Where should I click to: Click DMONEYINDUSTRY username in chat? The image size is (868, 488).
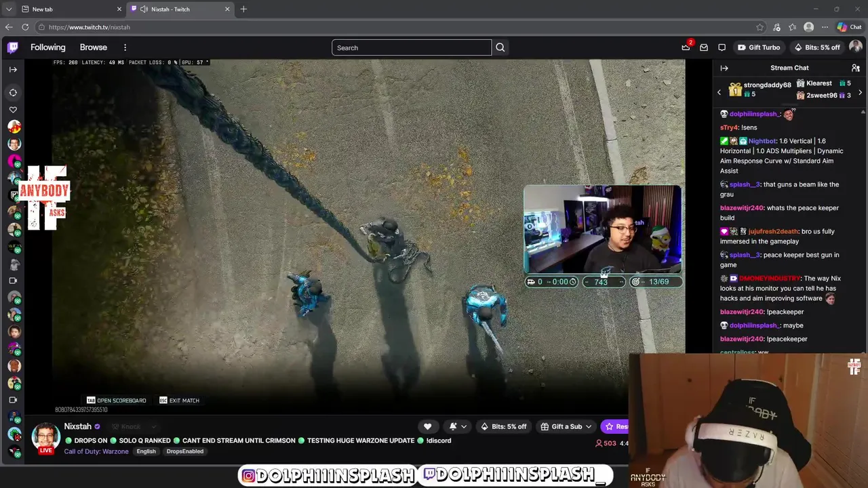770,279
